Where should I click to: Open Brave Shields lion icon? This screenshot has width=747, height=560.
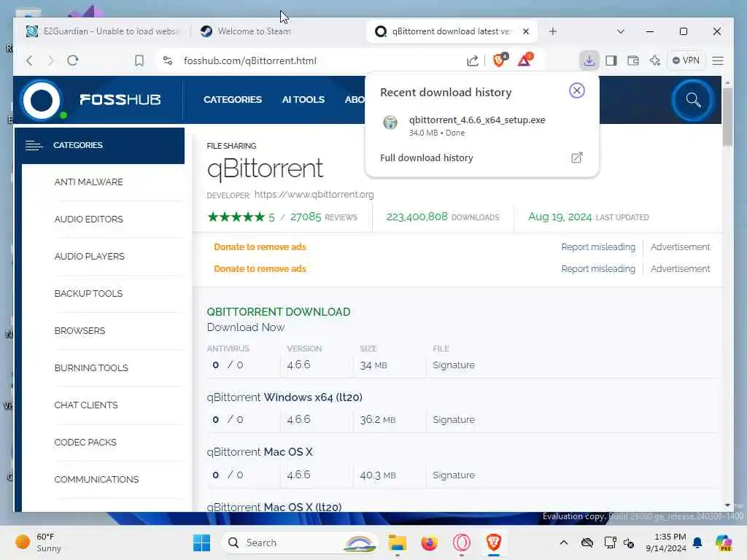pyautogui.click(x=500, y=60)
